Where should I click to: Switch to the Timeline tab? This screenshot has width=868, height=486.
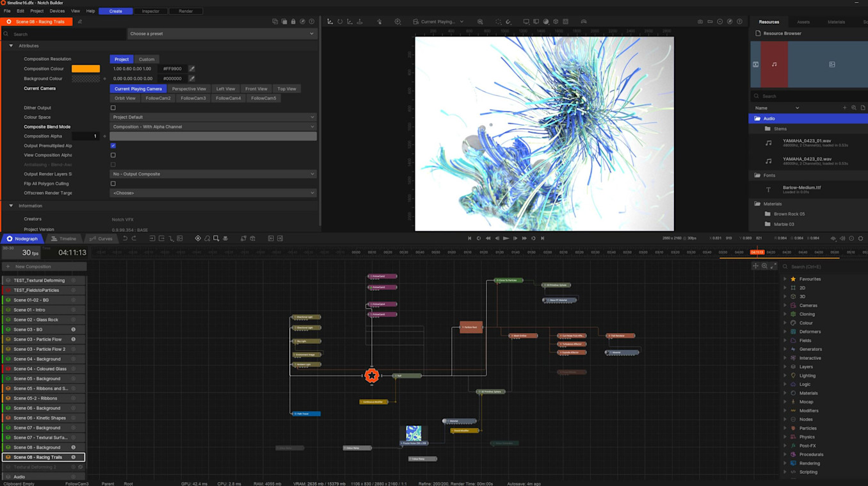[x=64, y=239]
